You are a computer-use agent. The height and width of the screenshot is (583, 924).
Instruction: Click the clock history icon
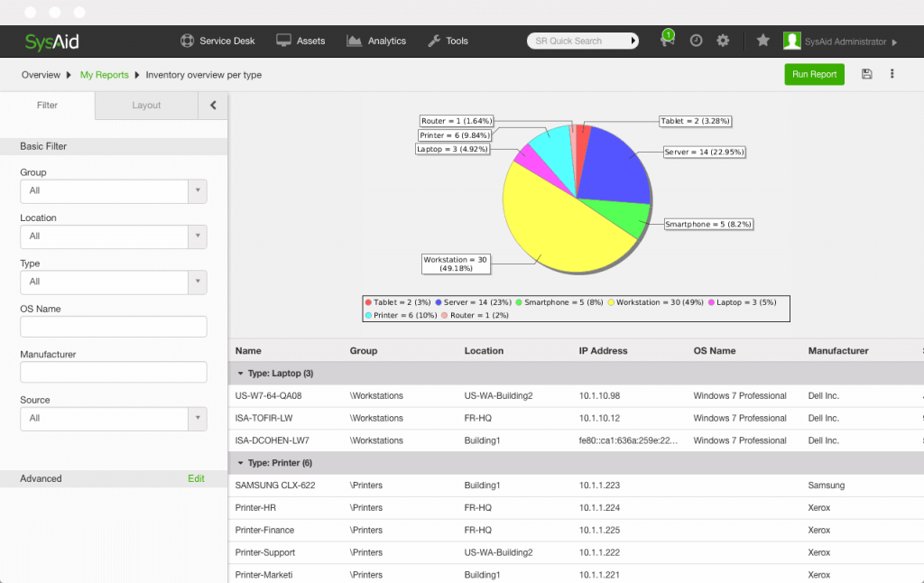coord(695,41)
